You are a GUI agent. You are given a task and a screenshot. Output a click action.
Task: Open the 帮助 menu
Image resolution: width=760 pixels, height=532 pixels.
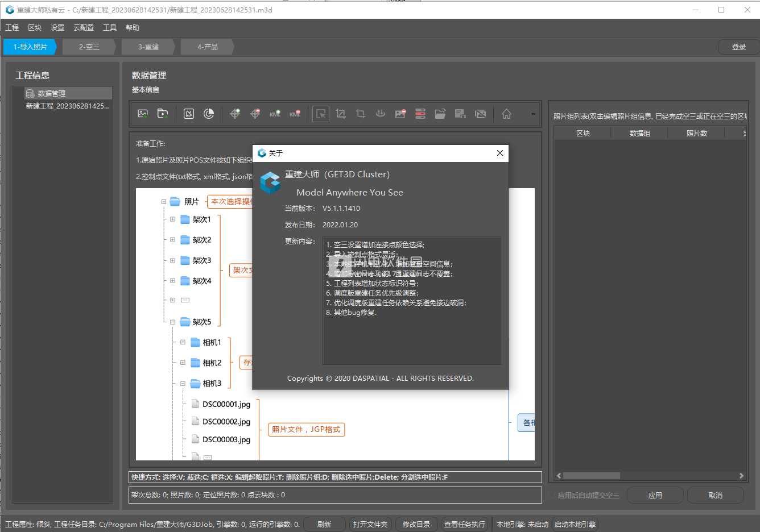pos(133,27)
